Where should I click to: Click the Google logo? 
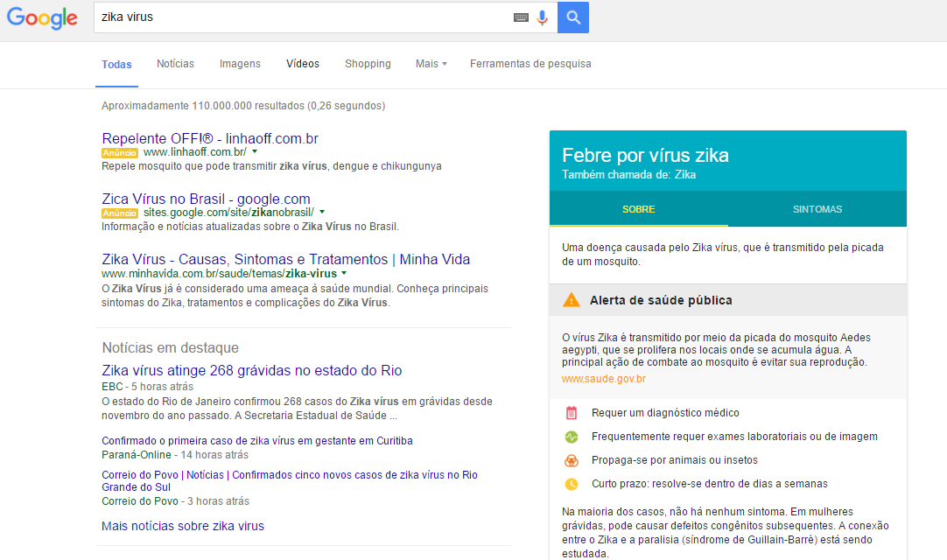tap(42, 17)
